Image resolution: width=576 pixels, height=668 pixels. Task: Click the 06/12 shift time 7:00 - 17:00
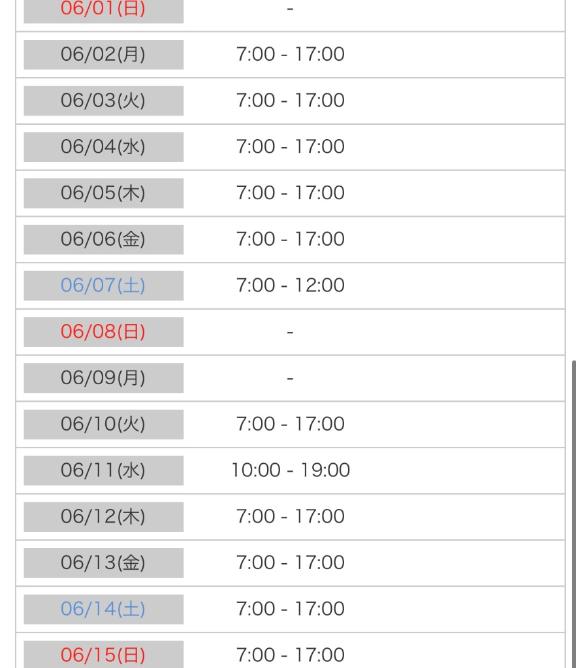coord(291,517)
